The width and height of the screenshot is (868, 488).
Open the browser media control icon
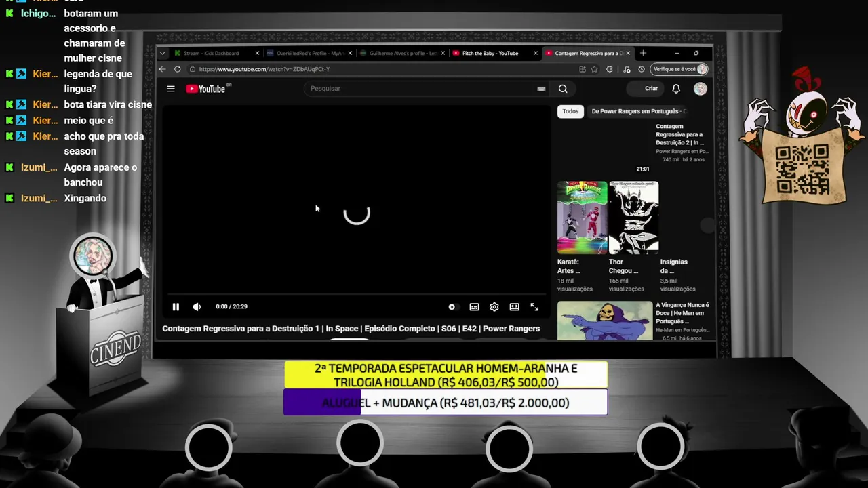[x=627, y=69]
